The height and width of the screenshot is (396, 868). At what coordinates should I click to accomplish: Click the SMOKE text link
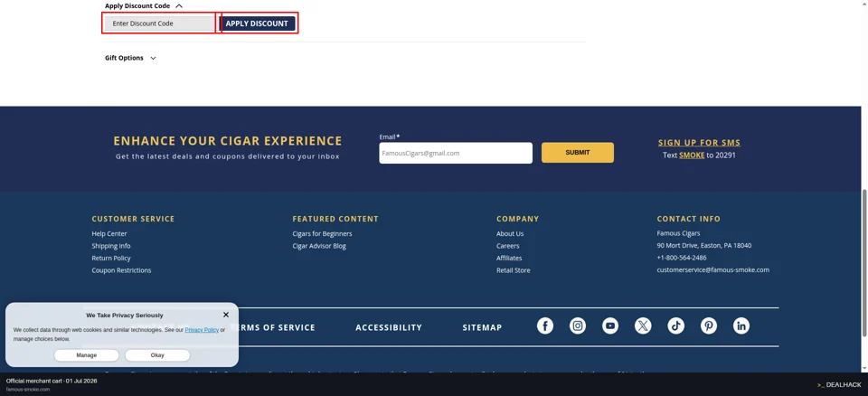pyautogui.click(x=692, y=156)
